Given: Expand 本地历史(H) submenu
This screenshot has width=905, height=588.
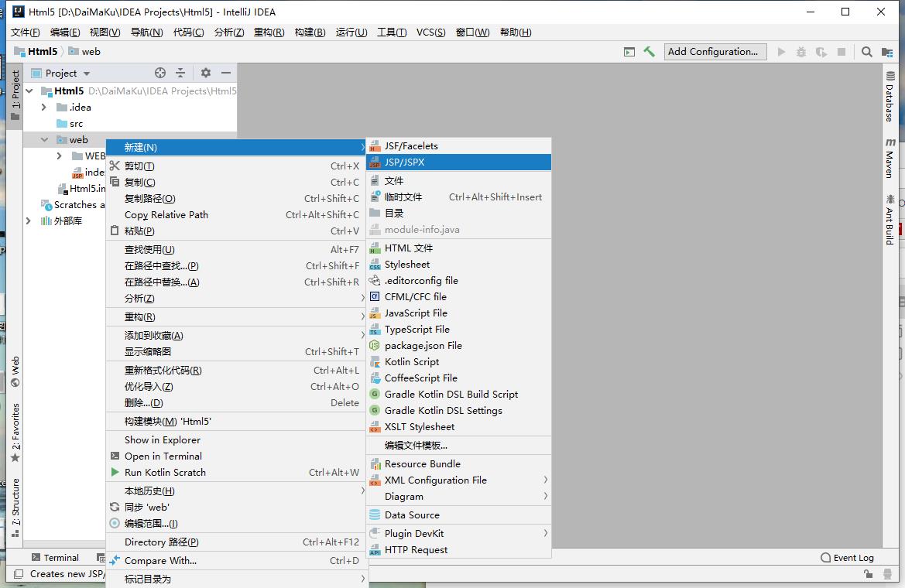Looking at the screenshot, I should click(237, 491).
